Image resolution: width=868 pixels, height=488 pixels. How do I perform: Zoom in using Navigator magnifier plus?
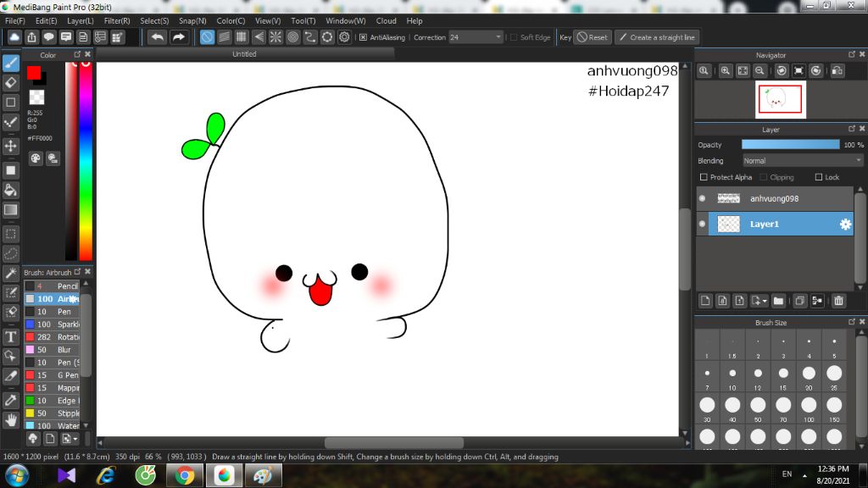coord(726,71)
